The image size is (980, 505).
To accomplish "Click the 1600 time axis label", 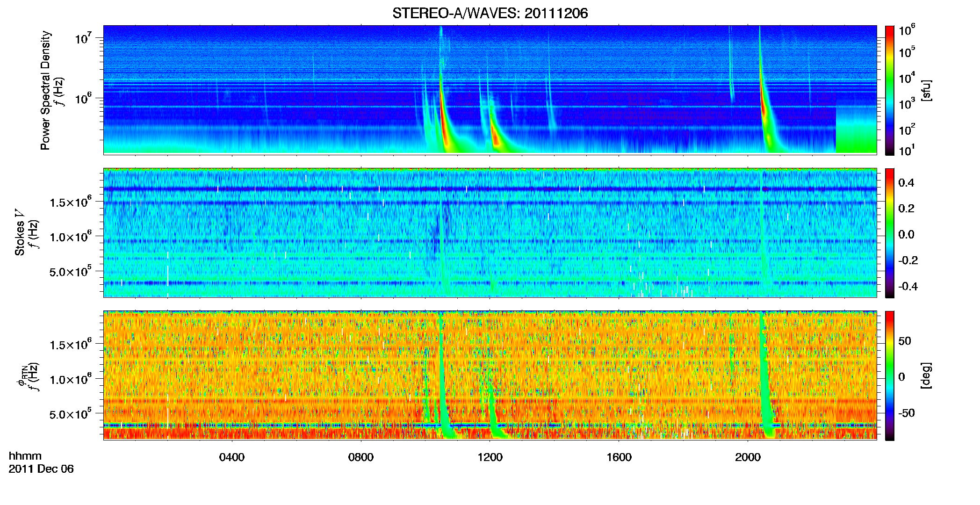I will (x=619, y=457).
